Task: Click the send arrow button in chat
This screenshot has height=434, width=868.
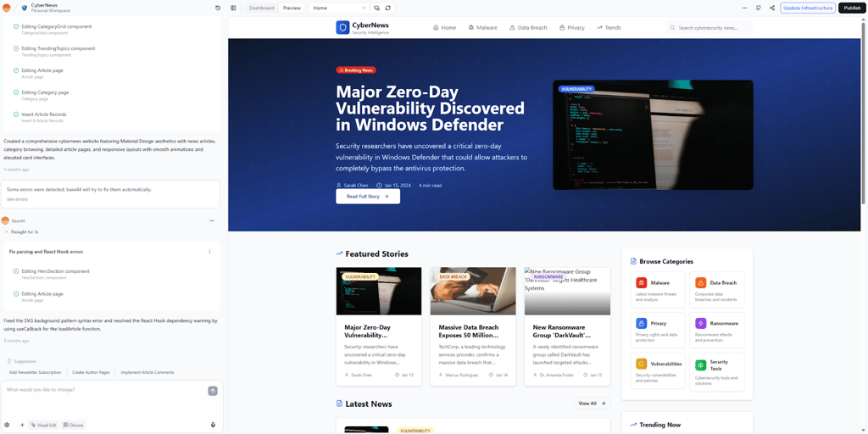Action: (x=213, y=391)
